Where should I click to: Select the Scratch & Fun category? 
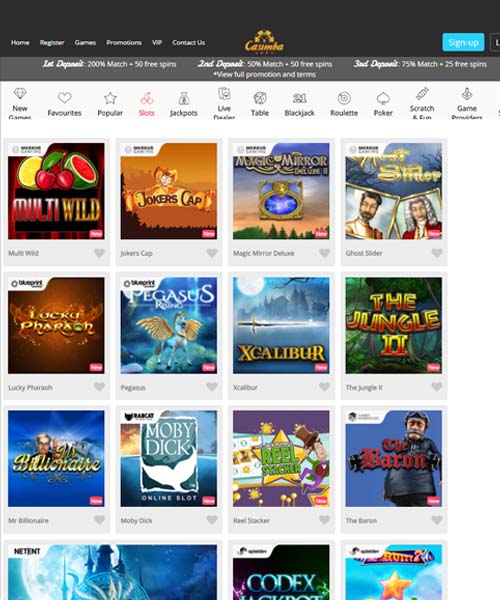click(x=422, y=103)
